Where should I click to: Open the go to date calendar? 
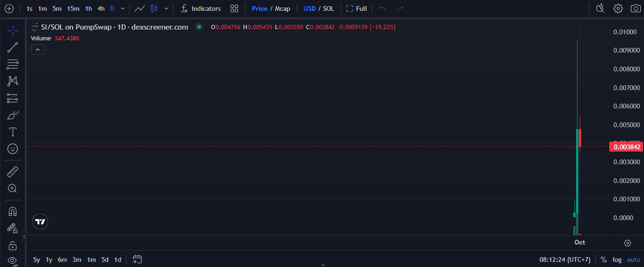pos(137,259)
